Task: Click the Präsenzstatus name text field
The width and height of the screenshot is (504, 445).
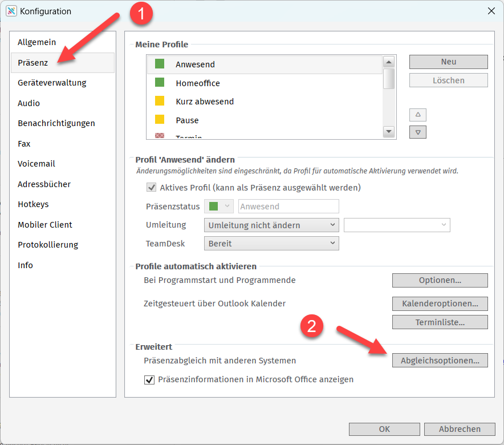Action: 288,207
